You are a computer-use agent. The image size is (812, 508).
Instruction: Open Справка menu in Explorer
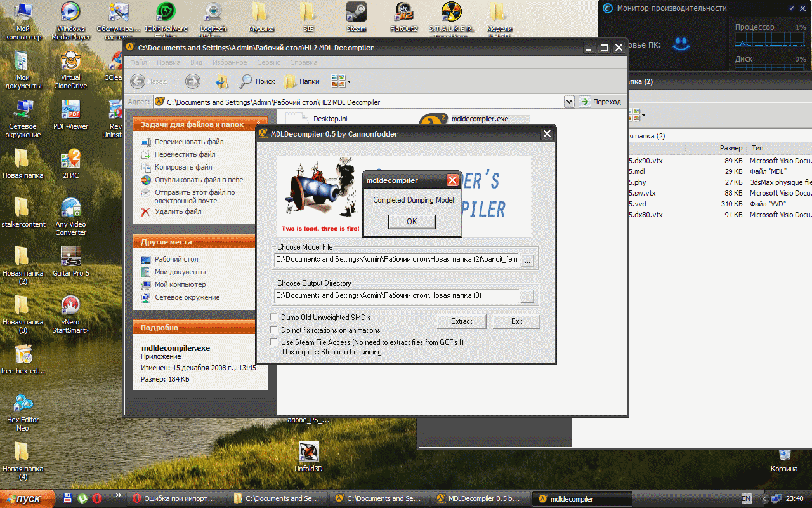coord(303,62)
